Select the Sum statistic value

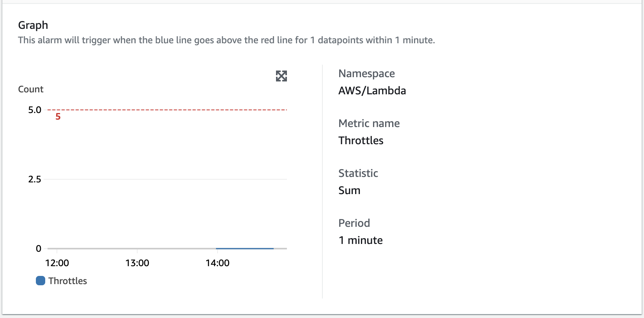click(349, 191)
